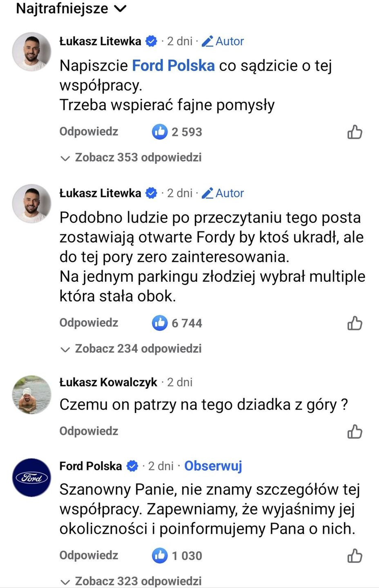The width and height of the screenshot is (379, 588).
Task: Like Łukasz Kowalczyk's comment
Action: click(x=354, y=432)
